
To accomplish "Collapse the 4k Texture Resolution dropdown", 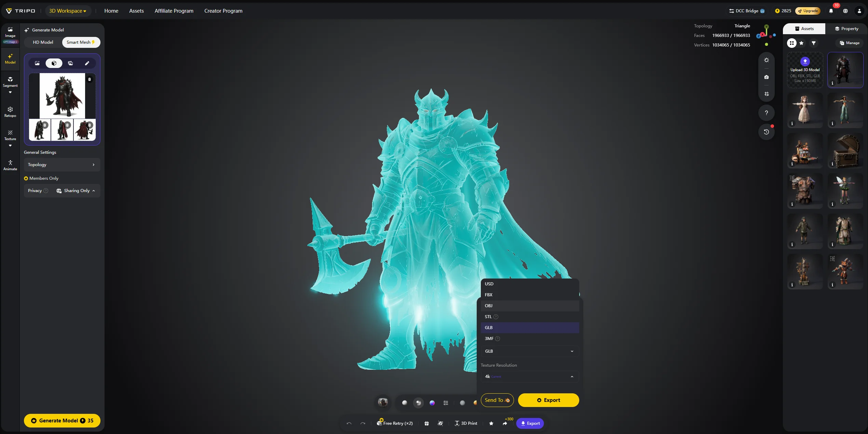I will point(530,377).
